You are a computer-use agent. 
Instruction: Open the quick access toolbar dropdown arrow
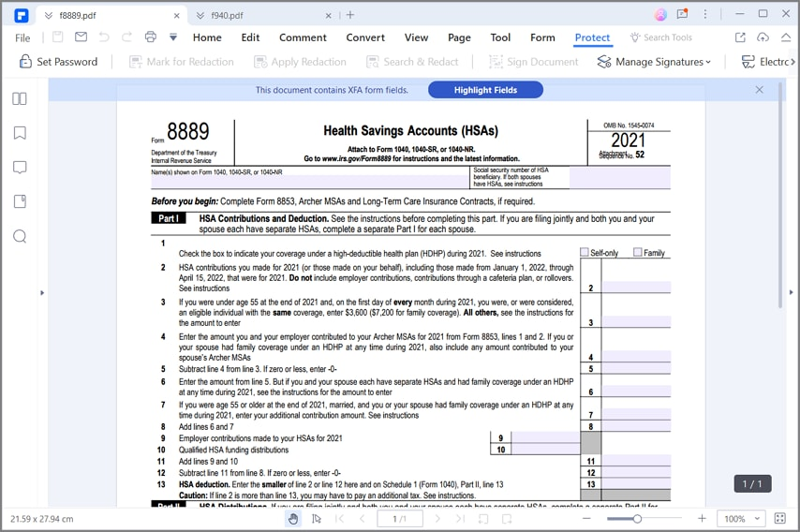coord(173,37)
